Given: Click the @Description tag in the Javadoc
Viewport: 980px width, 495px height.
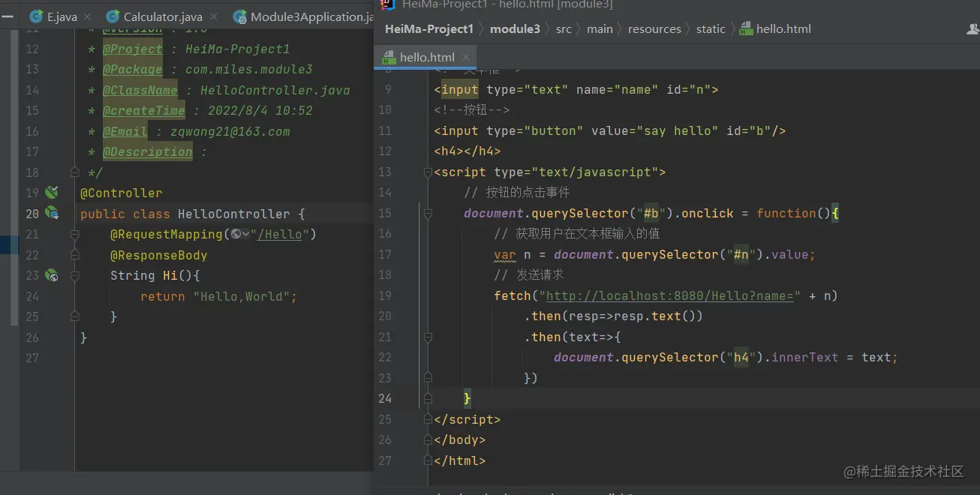Looking at the screenshot, I should click(148, 151).
